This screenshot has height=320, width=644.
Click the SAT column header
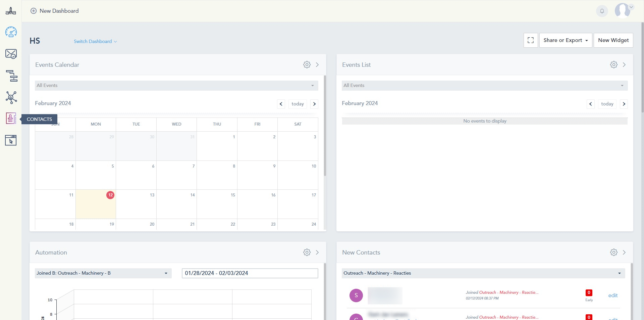point(298,124)
